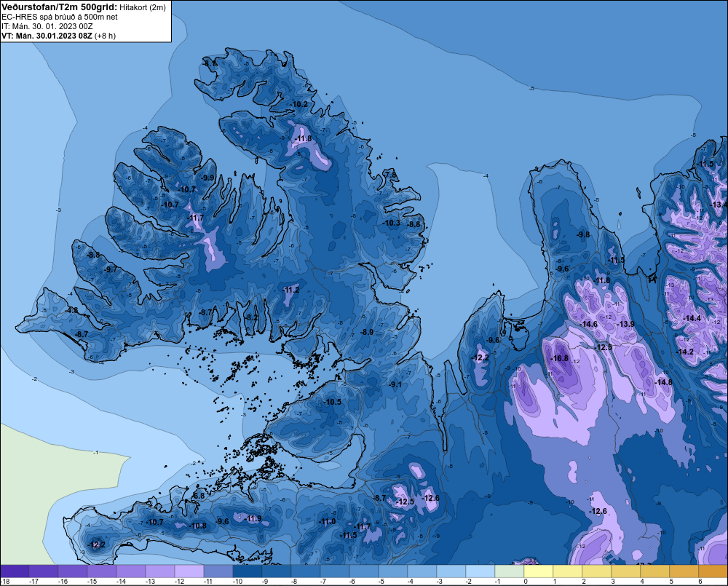
Task: Click the -14.4 temperature value on the map
Action: [x=692, y=318]
